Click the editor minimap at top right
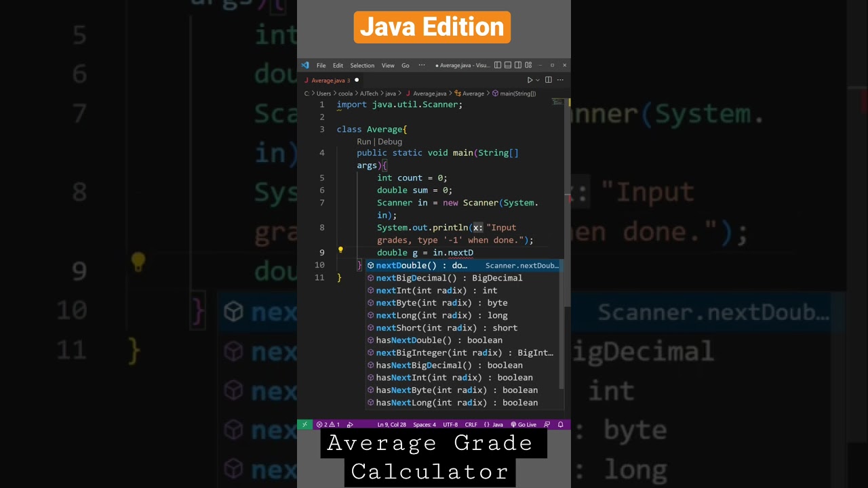Screen dimensions: 868x488 point(558,103)
